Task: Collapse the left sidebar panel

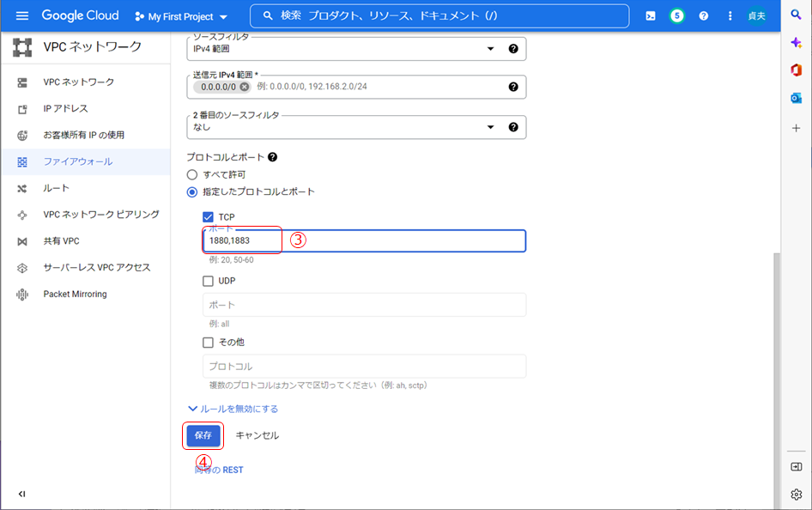Action: point(21,494)
